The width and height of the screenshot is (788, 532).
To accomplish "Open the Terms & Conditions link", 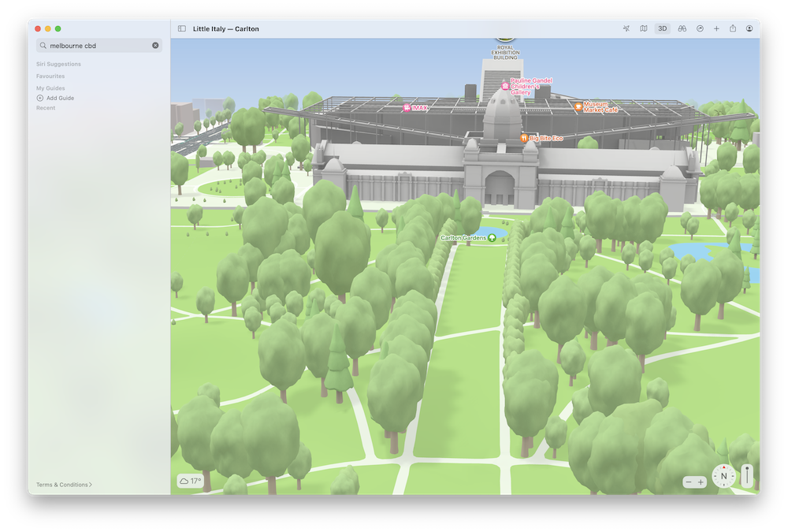I will tap(64, 485).
